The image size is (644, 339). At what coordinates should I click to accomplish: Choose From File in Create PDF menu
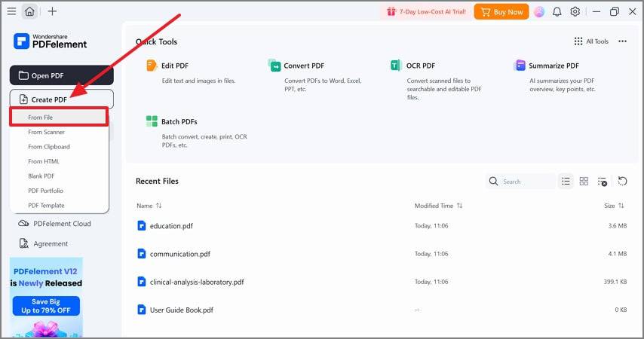(x=59, y=117)
